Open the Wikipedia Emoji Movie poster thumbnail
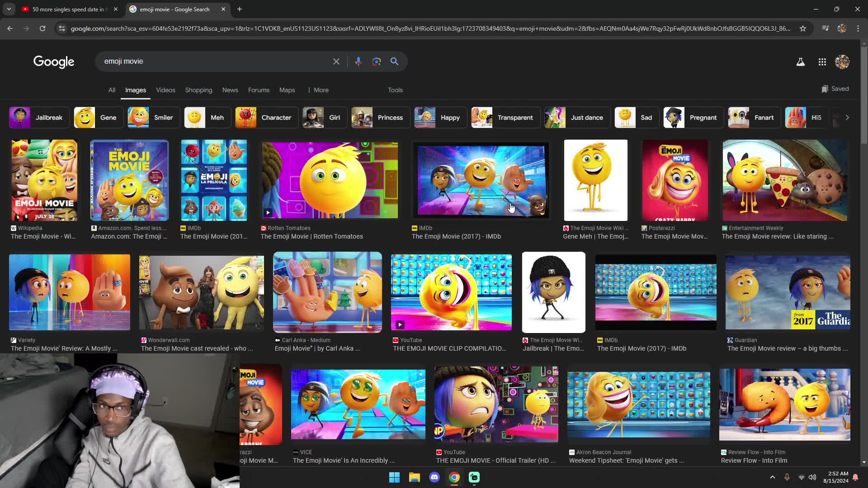Viewport: 868px width, 488px height. click(x=44, y=180)
